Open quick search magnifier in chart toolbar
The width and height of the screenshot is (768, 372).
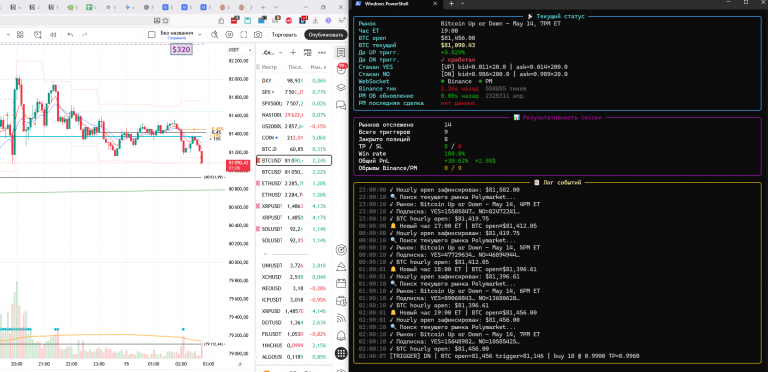[215, 35]
